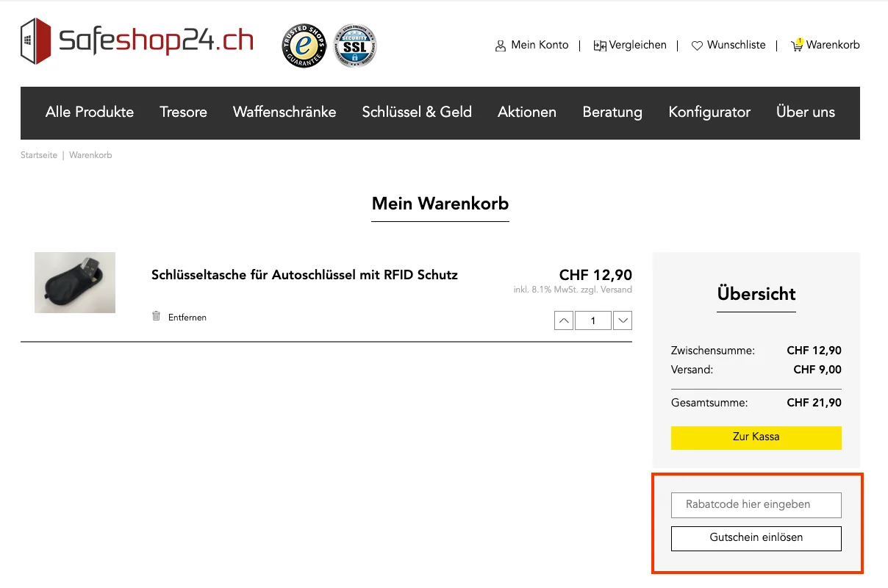888x588 pixels.
Task: Click Zur Kassa to start checkout
Action: (756, 437)
